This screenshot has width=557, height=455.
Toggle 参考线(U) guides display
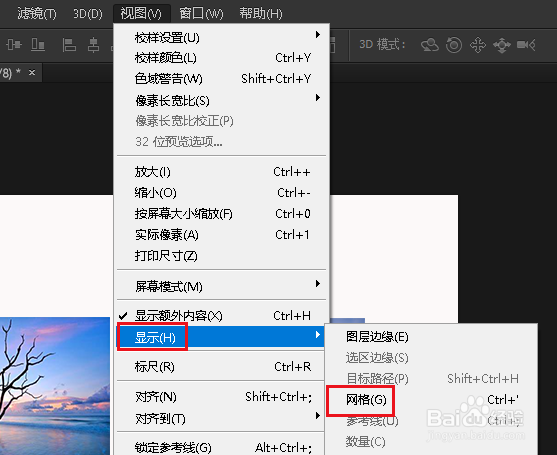[x=431, y=421]
